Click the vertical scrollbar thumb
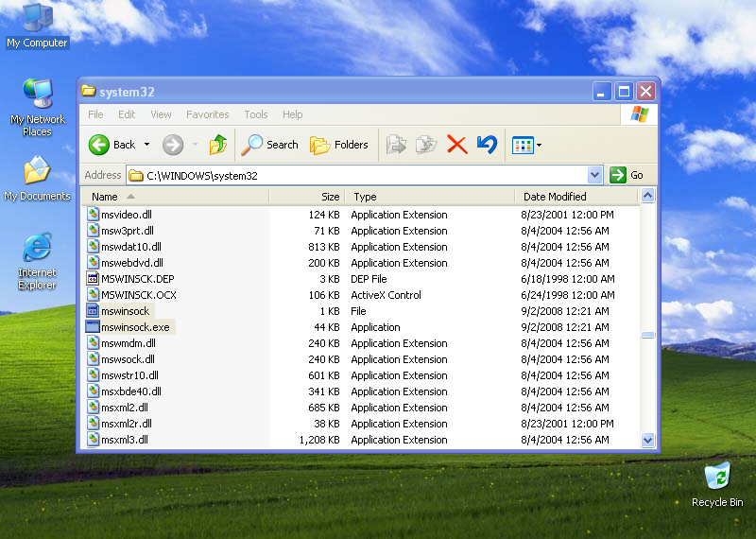Viewport: 756px width, 539px height. click(647, 335)
